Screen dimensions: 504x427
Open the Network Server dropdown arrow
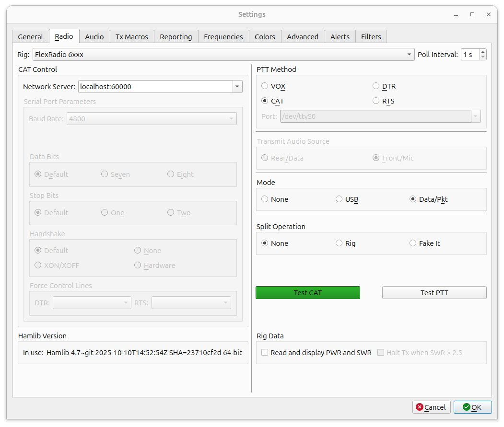coord(237,87)
